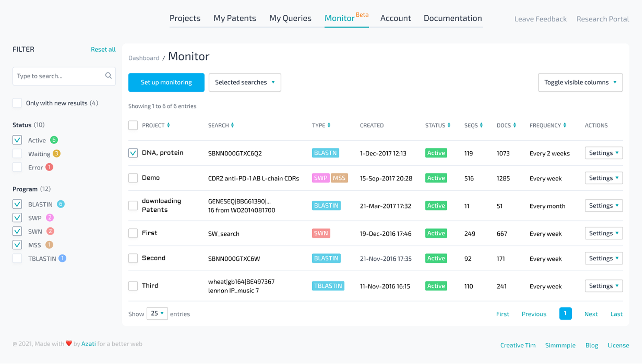This screenshot has height=364, width=642.
Task: Open the My Queries tab
Action: tap(290, 18)
